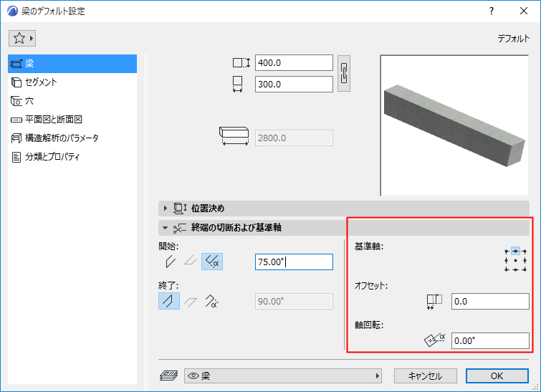This screenshot has width=541, height=392.
Task: Open 構造解析のパラメータ page
Action: (x=72, y=138)
